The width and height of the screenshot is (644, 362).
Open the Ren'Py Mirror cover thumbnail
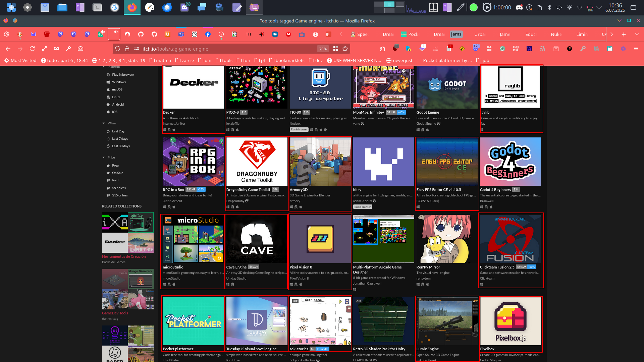pyautogui.click(x=447, y=239)
